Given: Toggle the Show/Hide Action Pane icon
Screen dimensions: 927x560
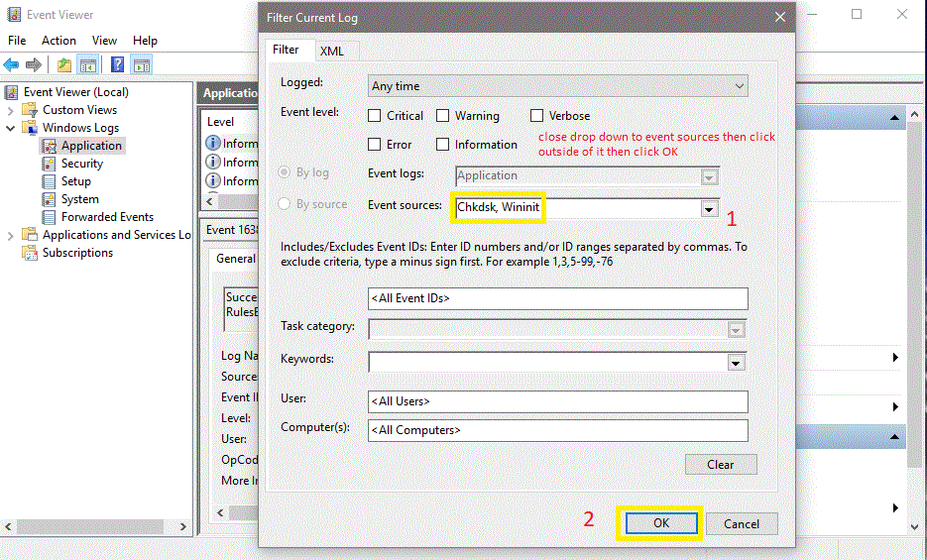Looking at the screenshot, I should click(x=142, y=64).
